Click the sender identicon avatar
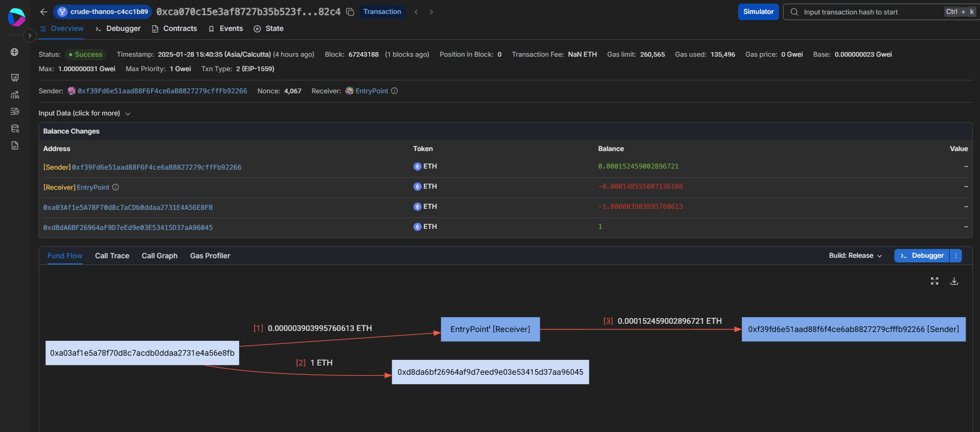Image resolution: width=980 pixels, height=432 pixels. pyautogui.click(x=72, y=91)
